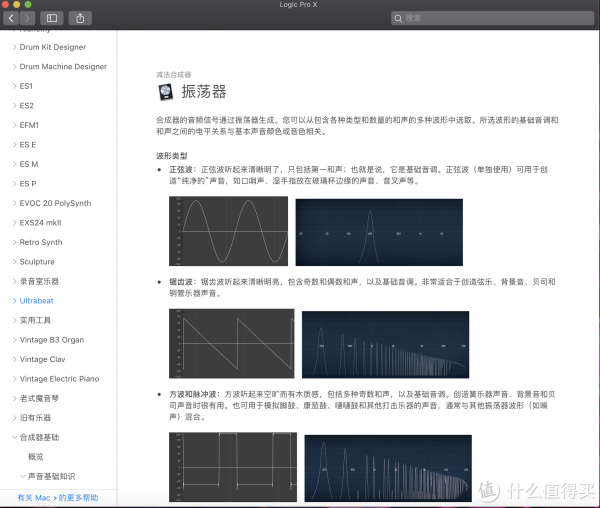This screenshot has width=600, height=508.
Task: Focus the search input field
Action: (492, 18)
